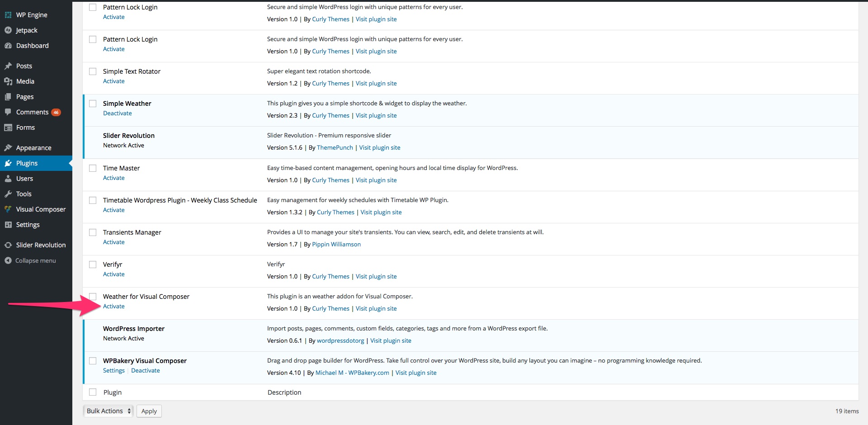Screen dimensions: 868x425
Task: Click the Pages icon in sidebar
Action: tap(8, 97)
